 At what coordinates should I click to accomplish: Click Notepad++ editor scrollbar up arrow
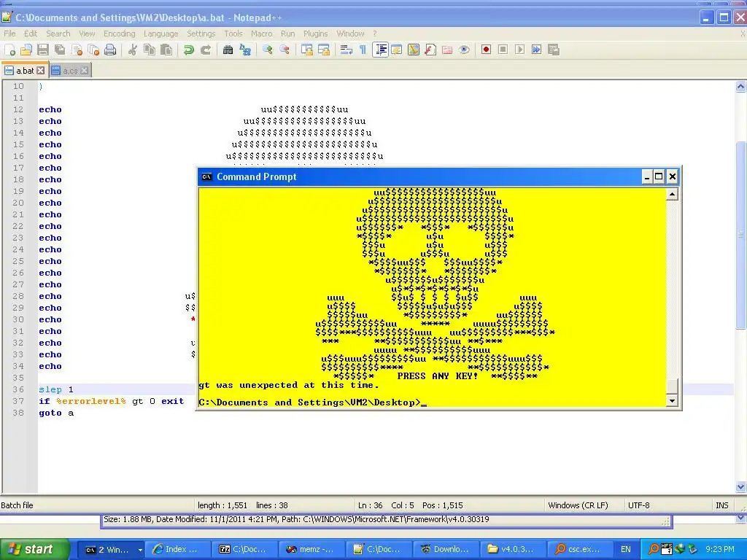click(x=740, y=87)
